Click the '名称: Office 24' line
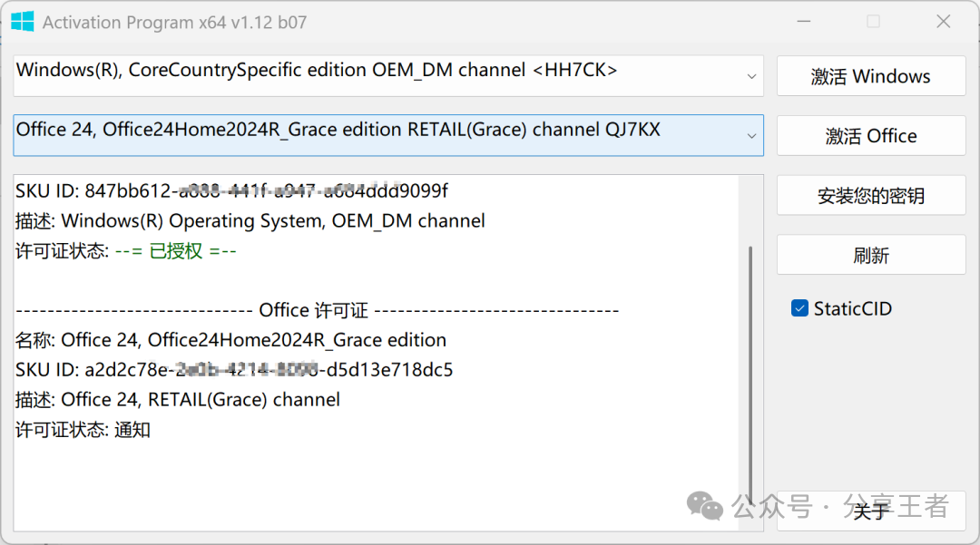The height and width of the screenshot is (545, 980). 230,340
